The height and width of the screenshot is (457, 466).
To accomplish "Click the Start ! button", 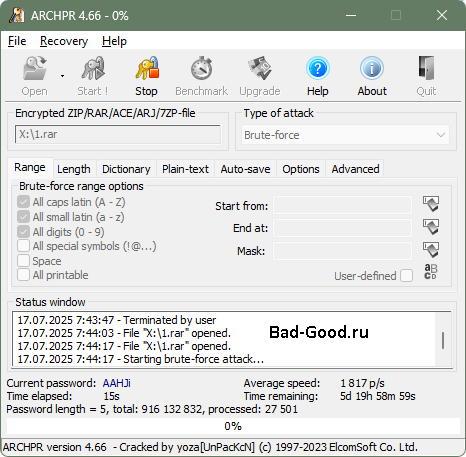I will [93, 76].
